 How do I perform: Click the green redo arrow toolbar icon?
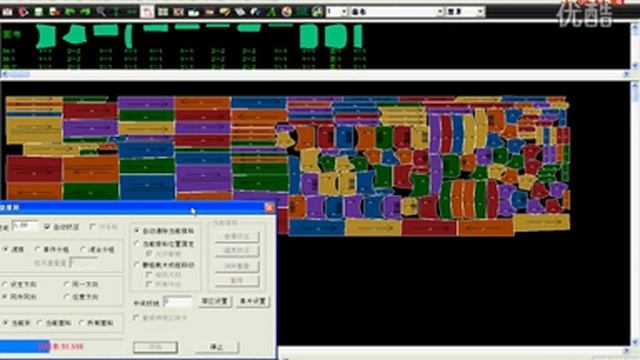coord(85,12)
